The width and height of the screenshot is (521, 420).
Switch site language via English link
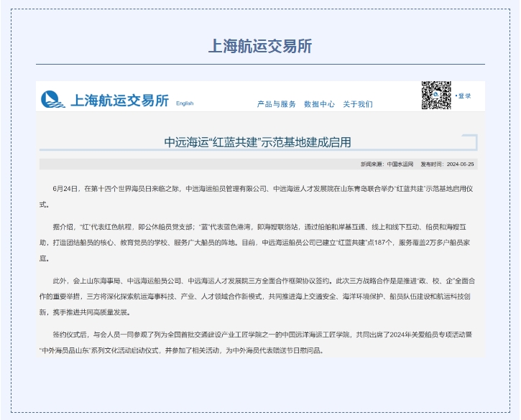click(x=185, y=103)
